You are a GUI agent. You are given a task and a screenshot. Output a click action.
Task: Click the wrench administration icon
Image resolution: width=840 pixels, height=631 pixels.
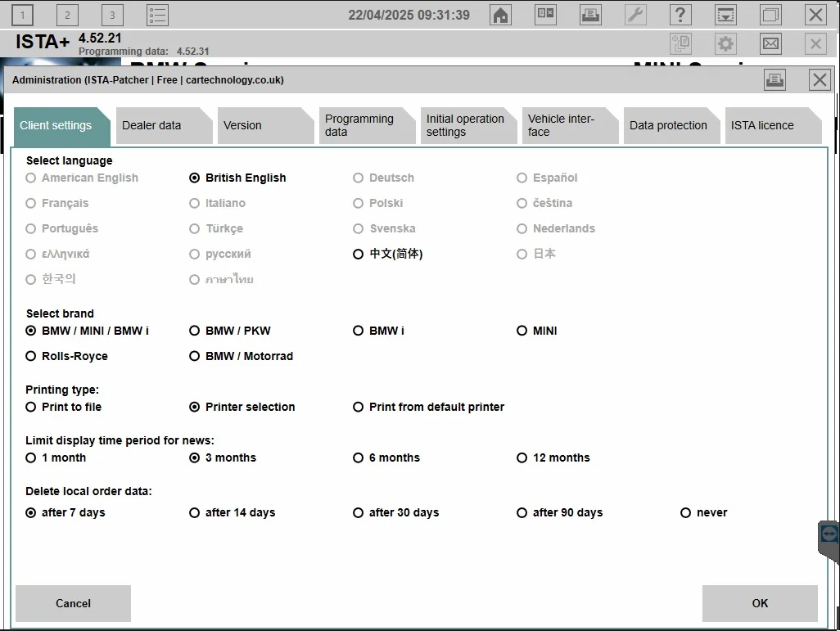click(x=635, y=15)
